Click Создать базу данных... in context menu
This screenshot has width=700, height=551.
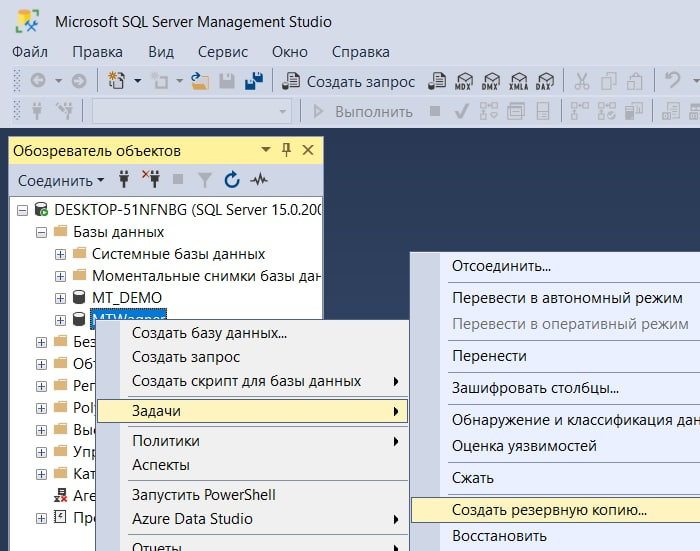pos(209,333)
